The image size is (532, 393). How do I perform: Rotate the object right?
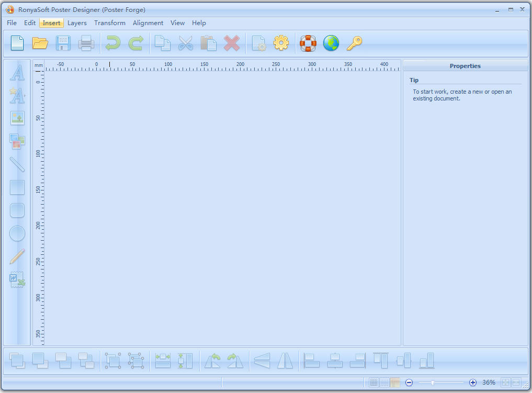[x=235, y=361]
